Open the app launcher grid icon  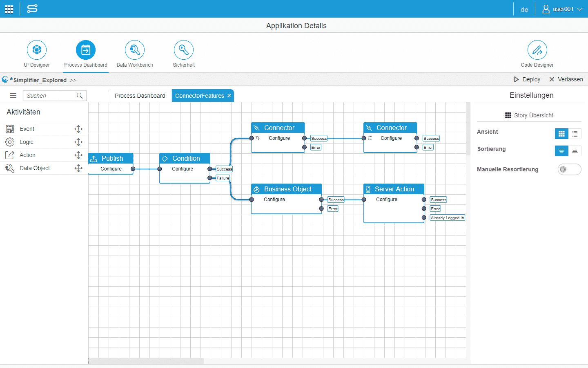pos(9,9)
